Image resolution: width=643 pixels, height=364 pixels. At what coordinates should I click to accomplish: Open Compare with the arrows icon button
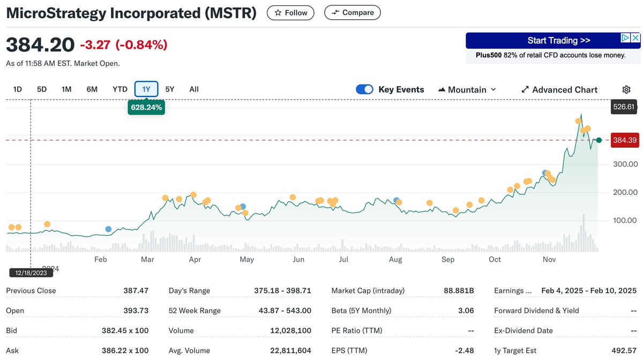click(353, 13)
